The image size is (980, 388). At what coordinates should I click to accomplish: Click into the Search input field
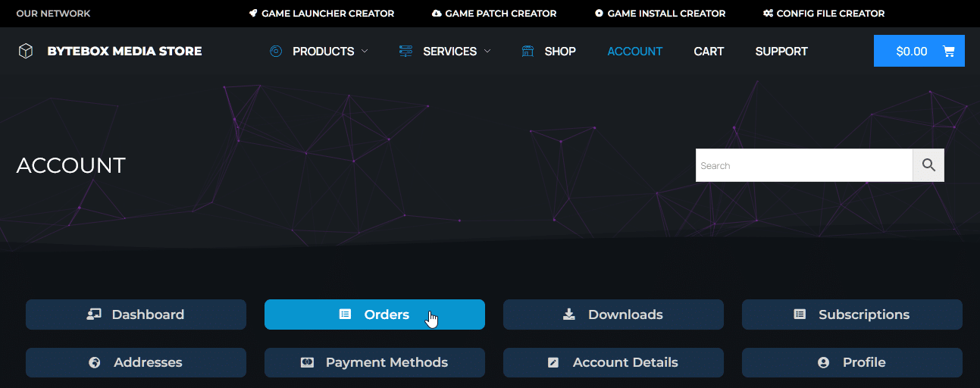click(804, 165)
